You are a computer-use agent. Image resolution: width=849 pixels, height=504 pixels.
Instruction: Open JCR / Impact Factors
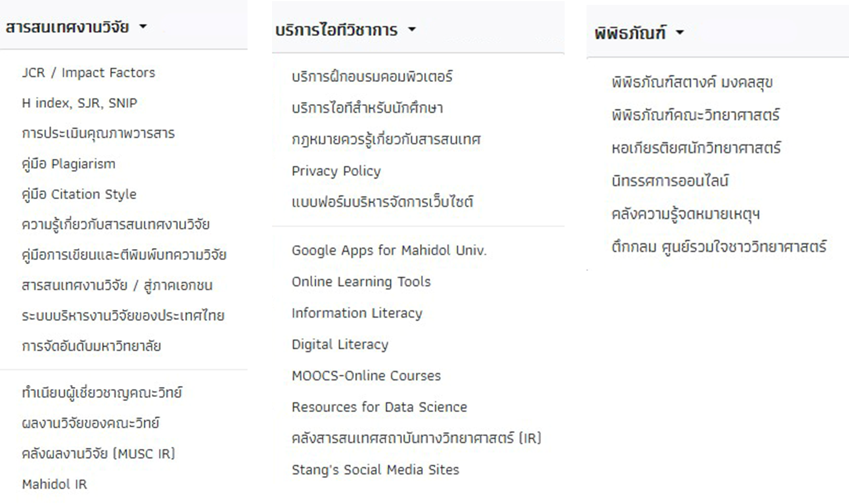pos(88,73)
